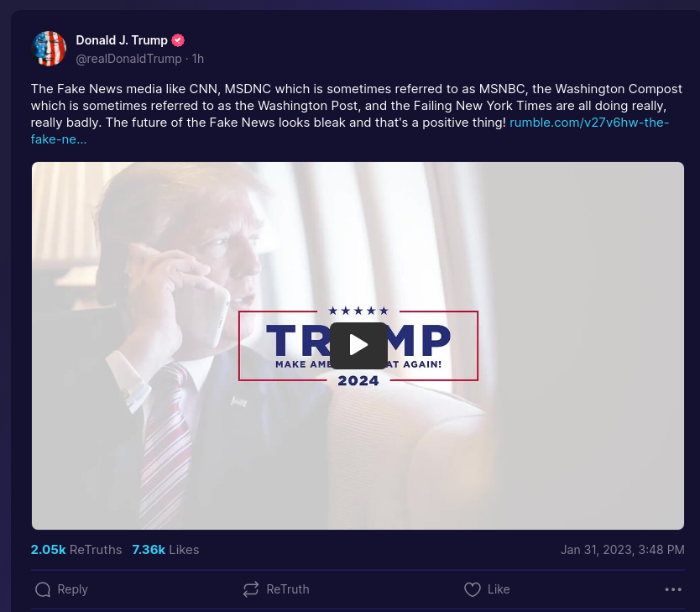Viewport: 700px width, 612px height.
Task: Click the red verified checkmark badge
Action: pyautogui.click(x=178, y=40)
